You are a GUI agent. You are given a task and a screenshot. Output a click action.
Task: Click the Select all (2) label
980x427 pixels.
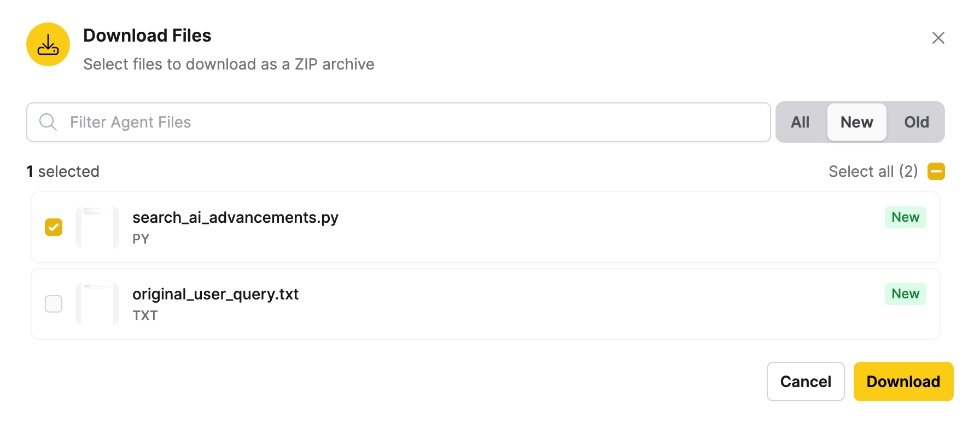pyautogui.click(x=873, y=171)
